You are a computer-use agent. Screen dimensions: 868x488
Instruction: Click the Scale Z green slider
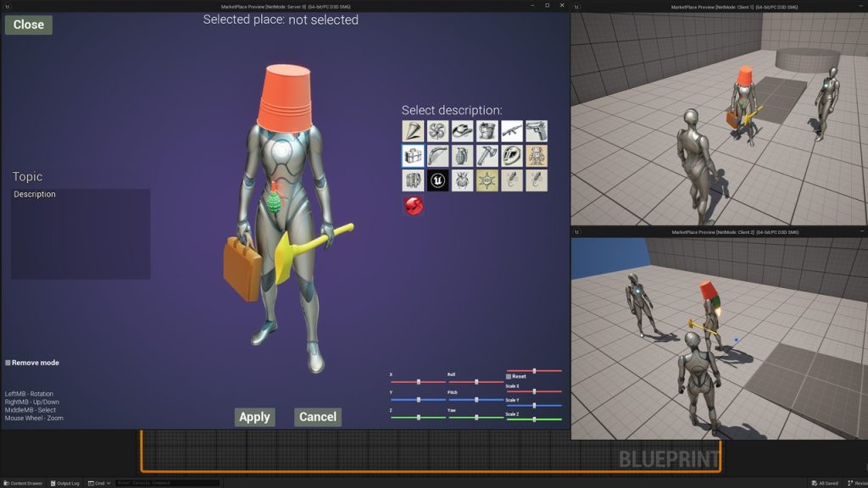(534, 419)
